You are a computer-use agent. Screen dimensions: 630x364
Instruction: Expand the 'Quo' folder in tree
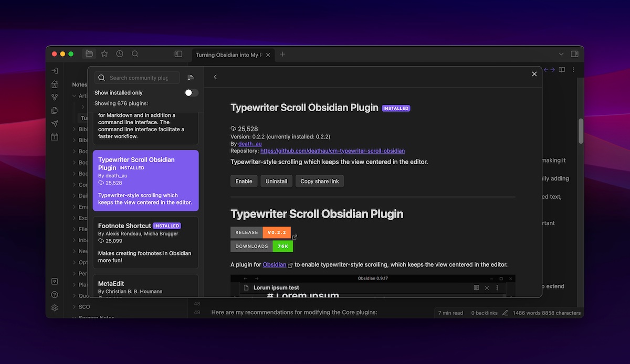(x=74, y=296)
